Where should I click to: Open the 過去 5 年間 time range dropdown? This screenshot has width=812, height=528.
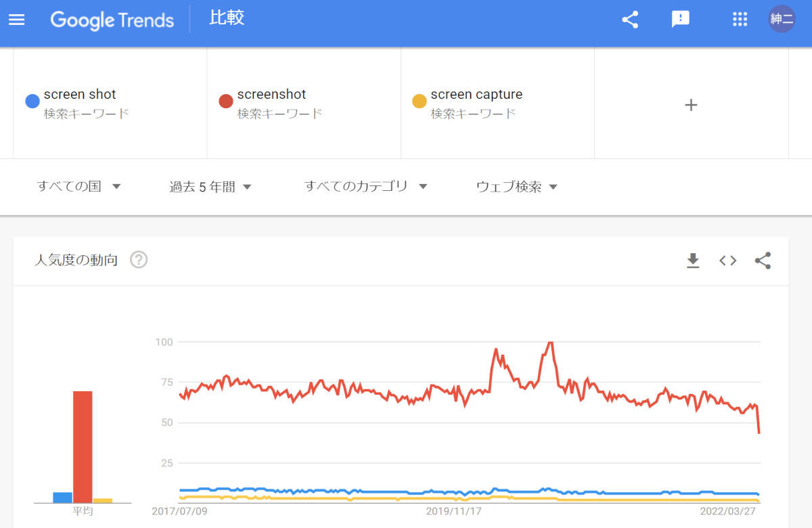pos(210,187)
